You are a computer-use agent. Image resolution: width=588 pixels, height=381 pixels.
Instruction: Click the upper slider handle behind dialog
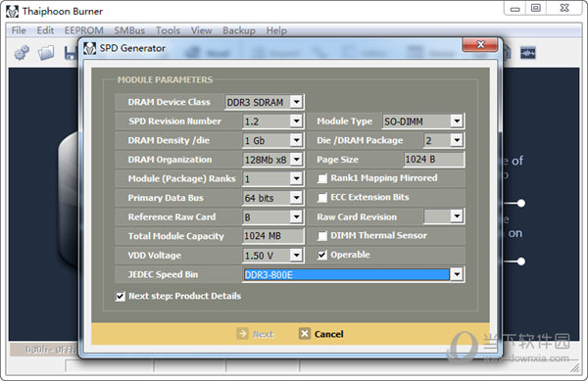(521, 204)
